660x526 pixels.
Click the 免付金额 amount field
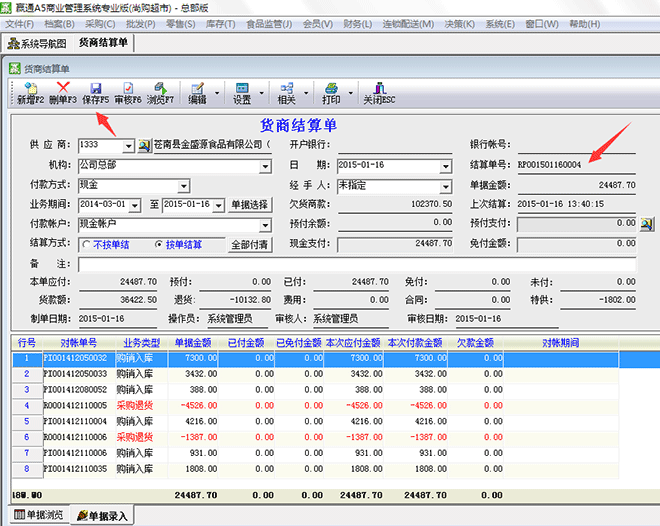tap(577, 245)
